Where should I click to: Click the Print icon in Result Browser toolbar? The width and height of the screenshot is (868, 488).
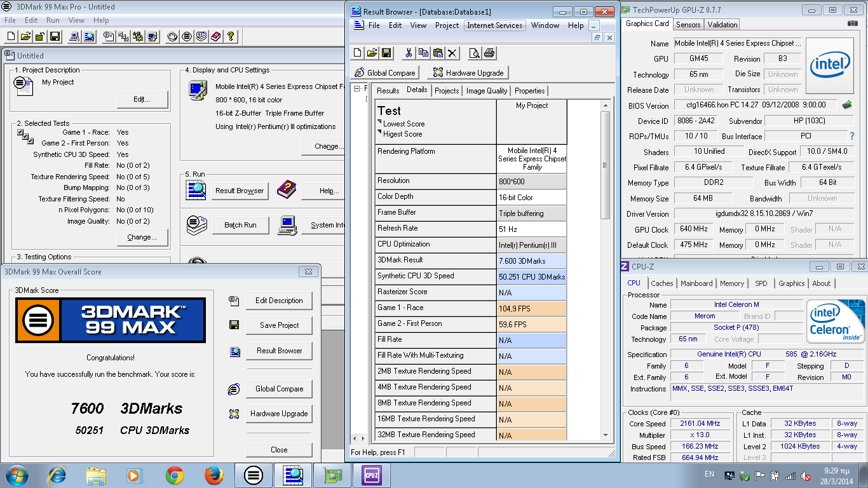click(x=489, y=53)
